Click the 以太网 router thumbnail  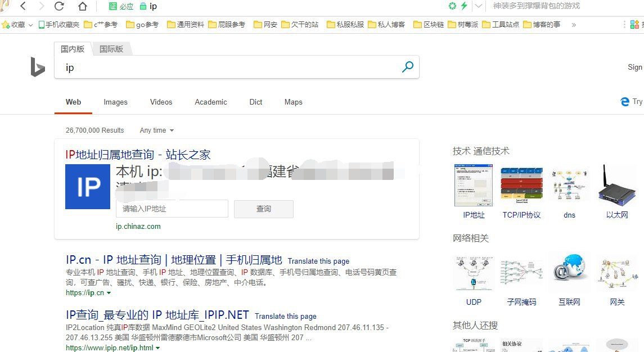pyautogui.click(x=617, y=184)
